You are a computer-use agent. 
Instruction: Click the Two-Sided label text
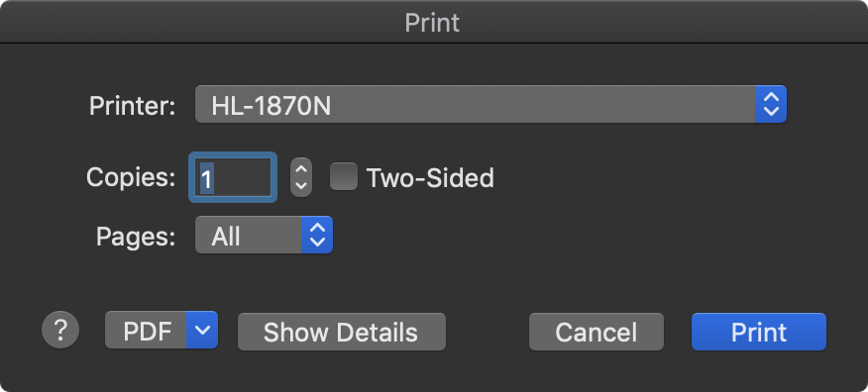430,178
